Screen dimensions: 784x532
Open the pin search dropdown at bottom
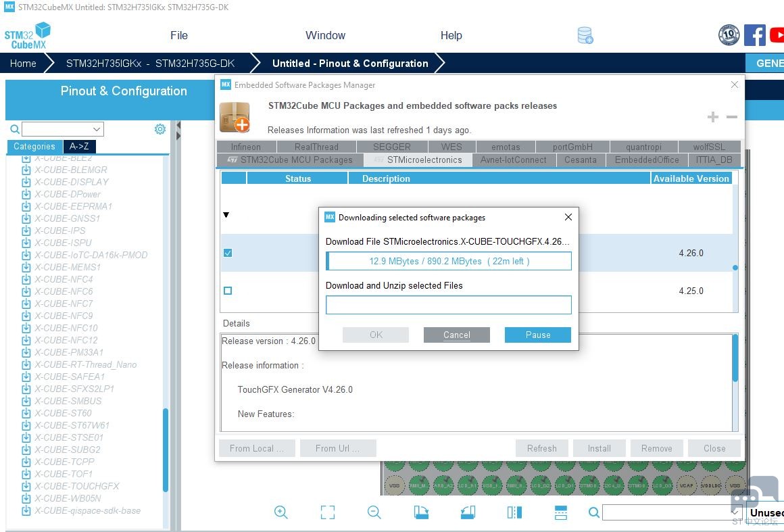pyautogui.click(x=736, y=513)
